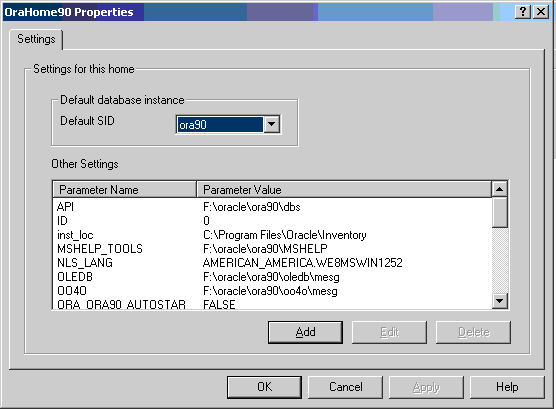Click the Parameter Name column header
556x409 pixels.
pos(124,189)
